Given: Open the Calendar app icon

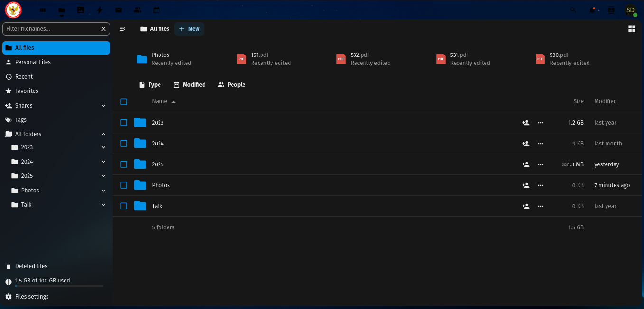Looking at the screenshot, I should 157,10.
